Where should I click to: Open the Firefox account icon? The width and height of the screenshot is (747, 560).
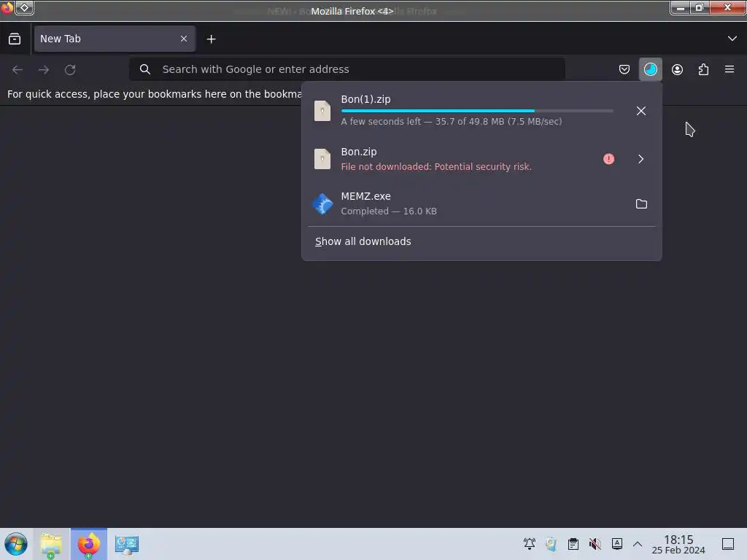coord(677,69)
